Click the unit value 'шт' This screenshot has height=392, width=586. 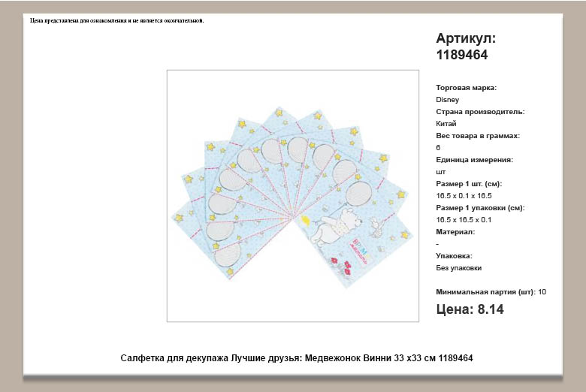[x=440, y=172]
